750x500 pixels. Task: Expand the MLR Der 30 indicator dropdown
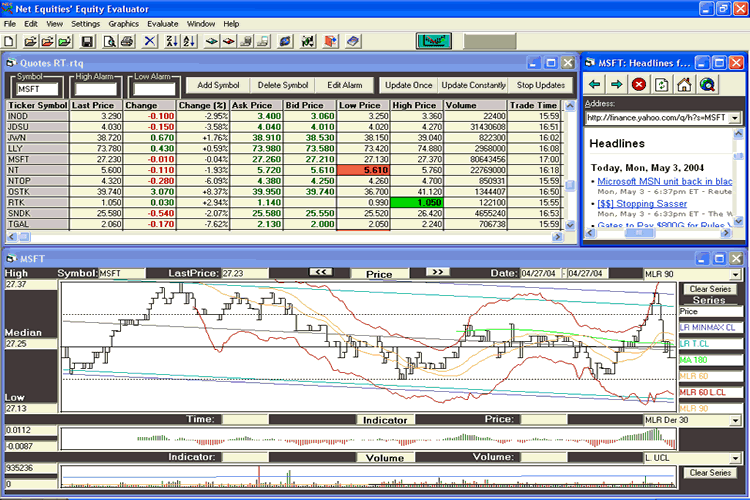click(x=735, y=421)
